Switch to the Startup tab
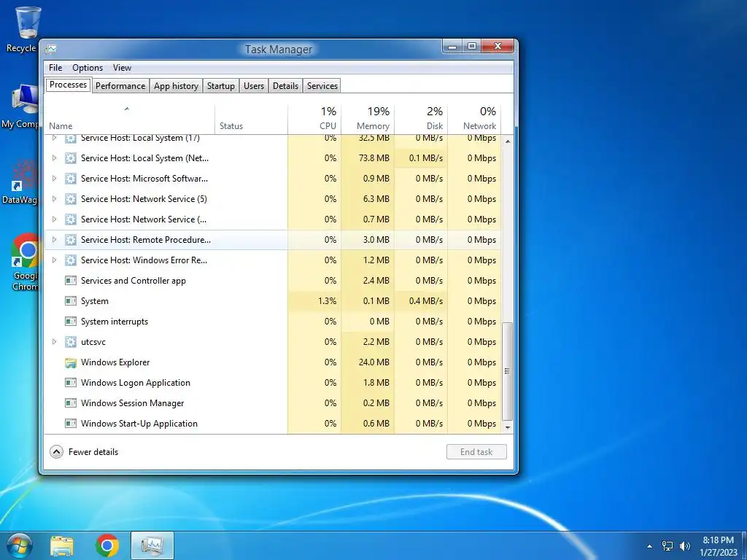This screenshot has height=560, width=747. [220, 86]
